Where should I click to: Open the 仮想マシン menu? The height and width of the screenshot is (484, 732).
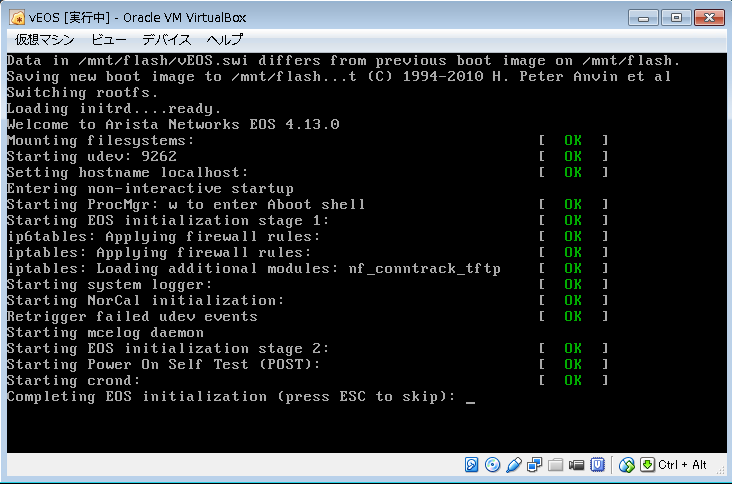pos(45,40)
